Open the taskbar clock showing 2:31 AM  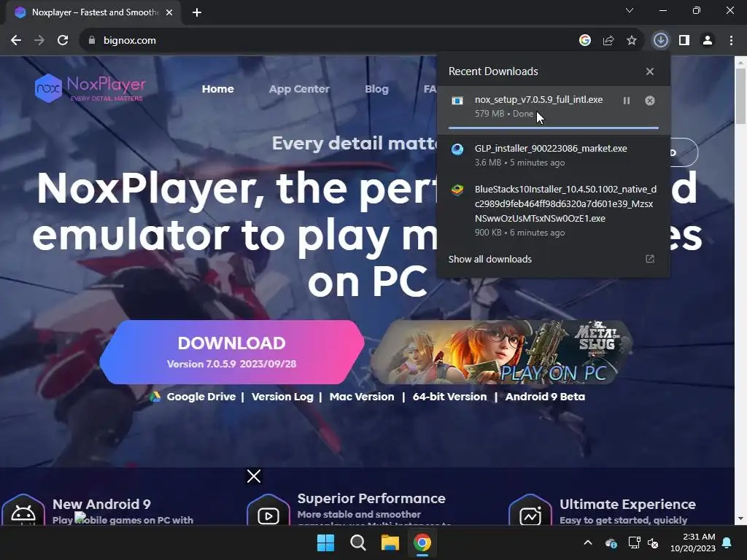tap(693, 542)
